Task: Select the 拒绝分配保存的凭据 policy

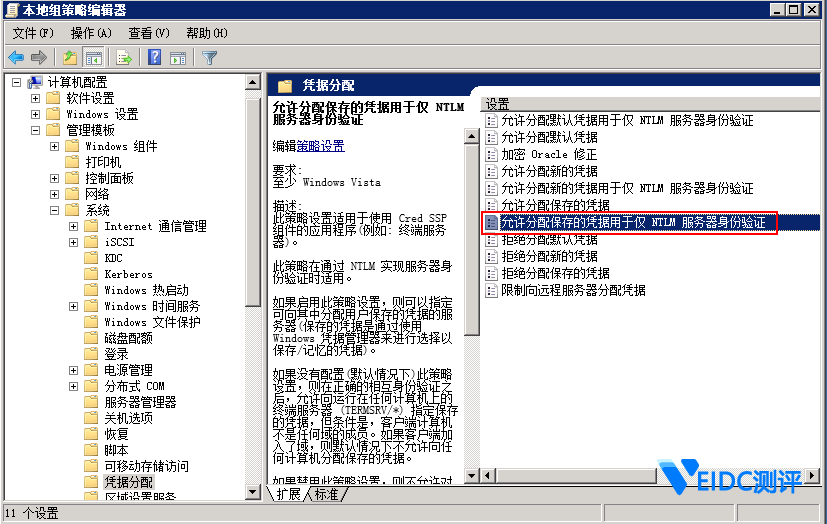Action: pyautogui.click(x=555, y=274)
